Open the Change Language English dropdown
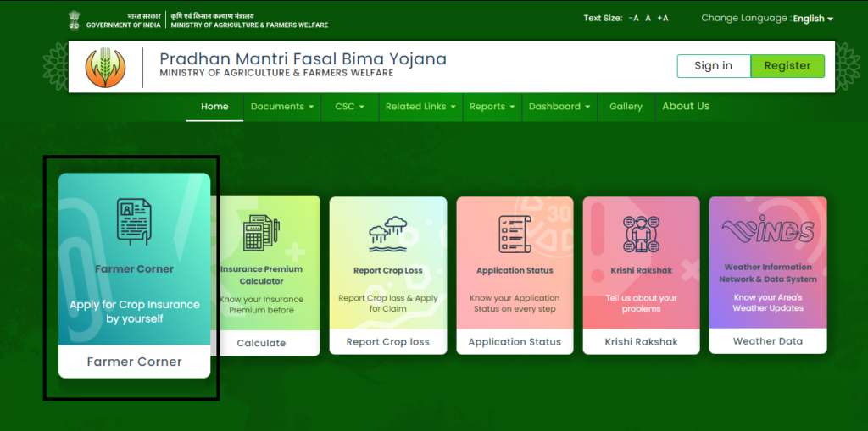The width and height of the screenshot is (868, 431). click(813, 19)
